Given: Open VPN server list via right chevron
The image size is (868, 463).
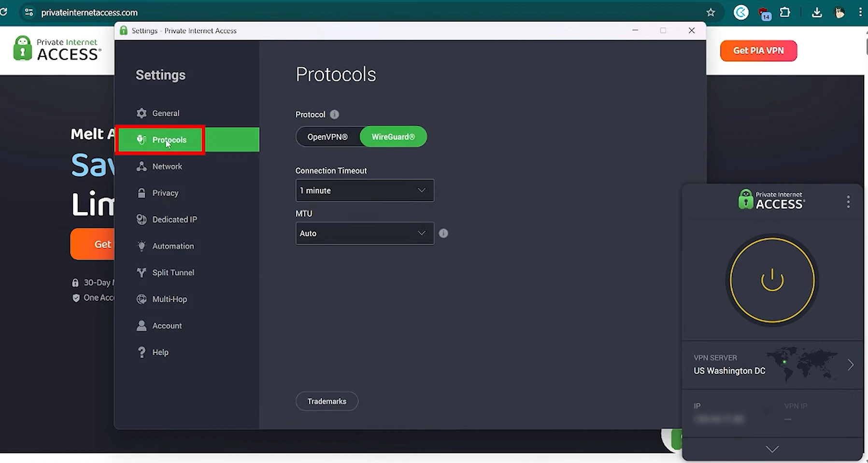Looking at the screenshot, I should [x=851, y=365].
